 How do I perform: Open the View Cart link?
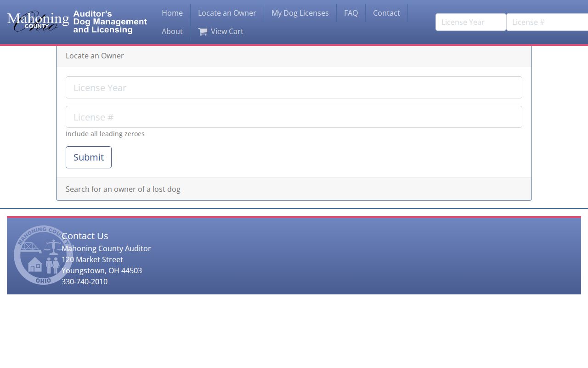tap(220, 31)
